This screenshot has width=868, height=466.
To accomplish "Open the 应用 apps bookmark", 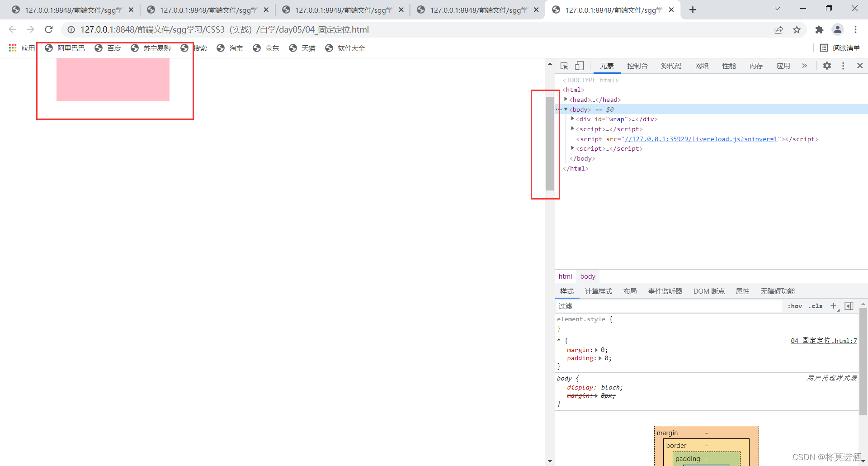I will point(21,48).
